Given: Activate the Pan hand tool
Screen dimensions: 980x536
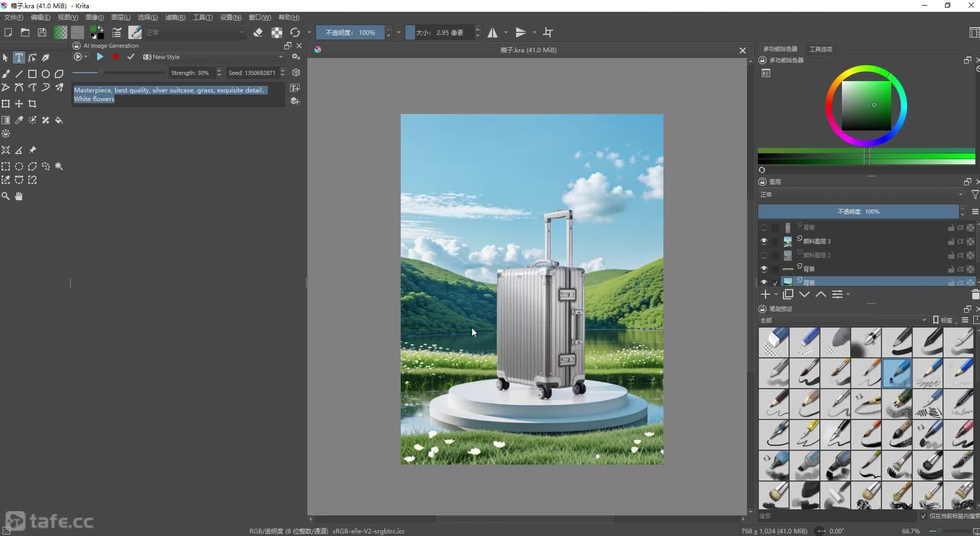Looking at the screenshot, I should (19, 196).
